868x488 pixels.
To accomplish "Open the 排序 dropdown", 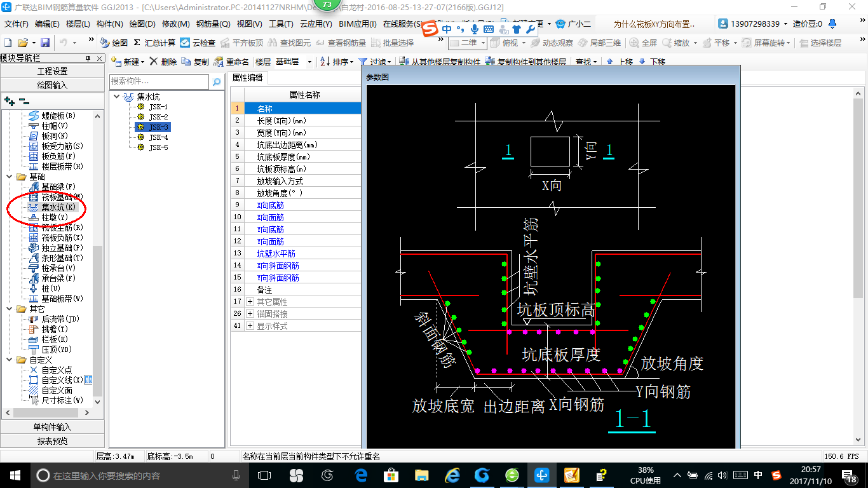I will pyautogui.click(x=337, y=62).
